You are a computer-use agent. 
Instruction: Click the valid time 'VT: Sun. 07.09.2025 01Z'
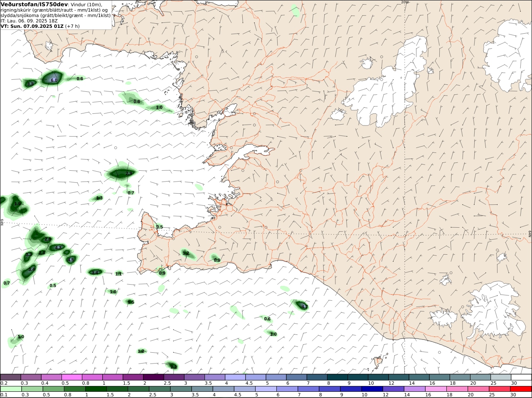pyautogui.click(x=32, y=26)
